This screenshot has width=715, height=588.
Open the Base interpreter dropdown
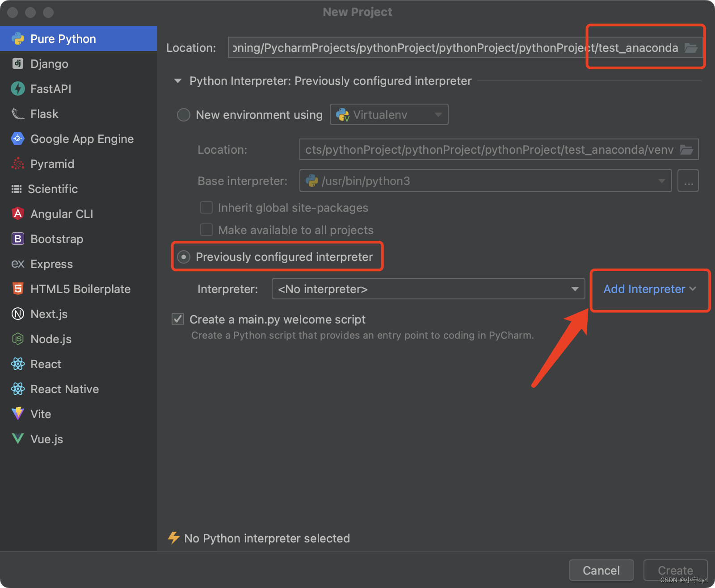(x=485, y=181)
